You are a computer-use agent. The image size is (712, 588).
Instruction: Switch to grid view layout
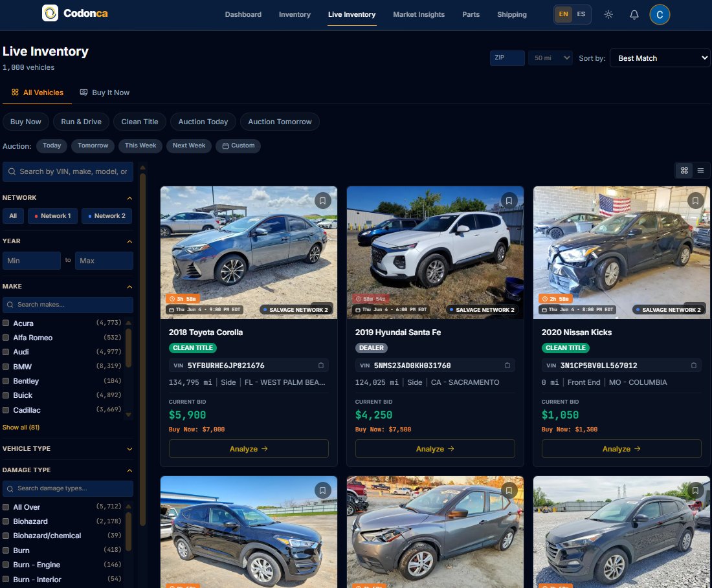(x=684, y=170)
